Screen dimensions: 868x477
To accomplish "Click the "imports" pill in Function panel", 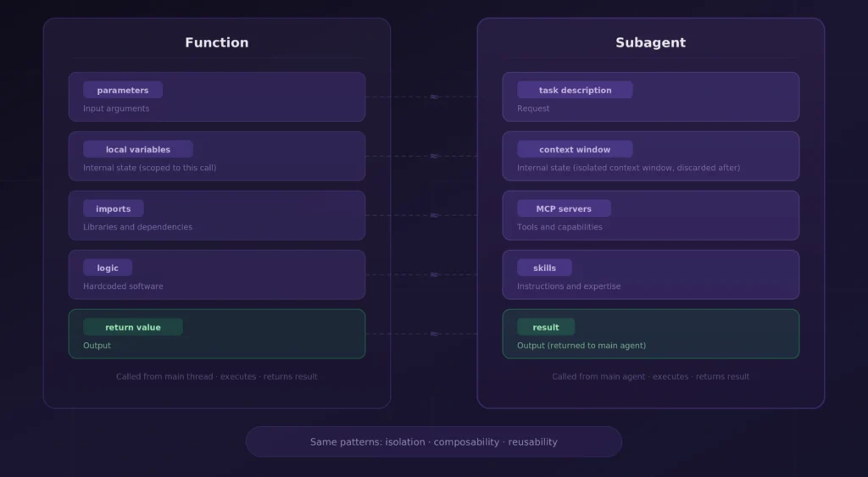I will tap(113, 208).
